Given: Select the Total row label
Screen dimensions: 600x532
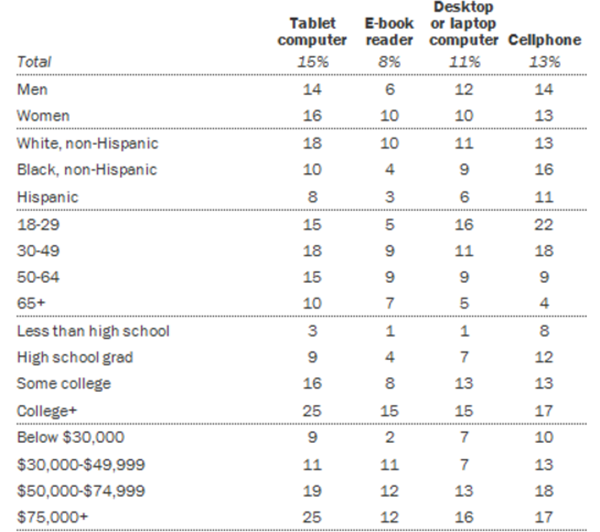Looking at the screenshot, I should 35,62.
